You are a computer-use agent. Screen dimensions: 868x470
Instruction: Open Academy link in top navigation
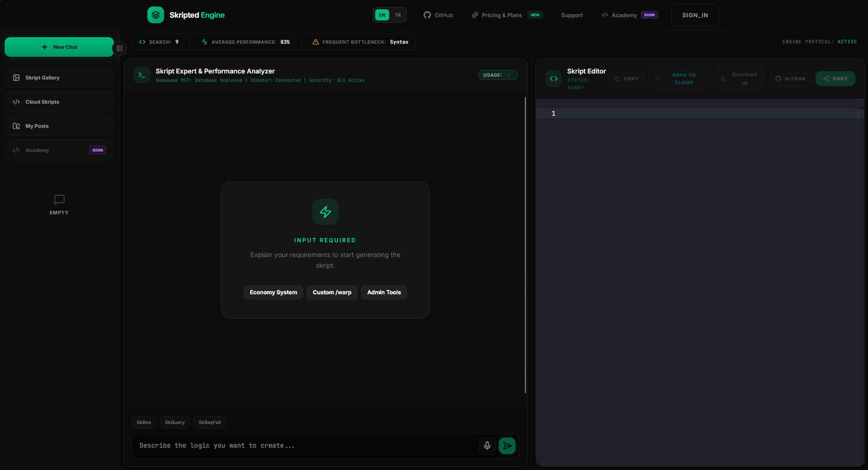pos(624,15)
